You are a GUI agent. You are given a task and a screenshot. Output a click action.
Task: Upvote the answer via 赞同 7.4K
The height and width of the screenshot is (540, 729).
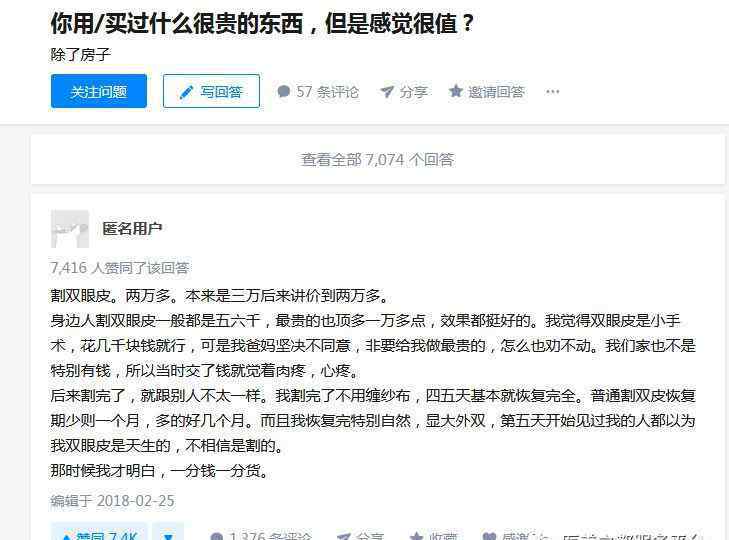99,533
